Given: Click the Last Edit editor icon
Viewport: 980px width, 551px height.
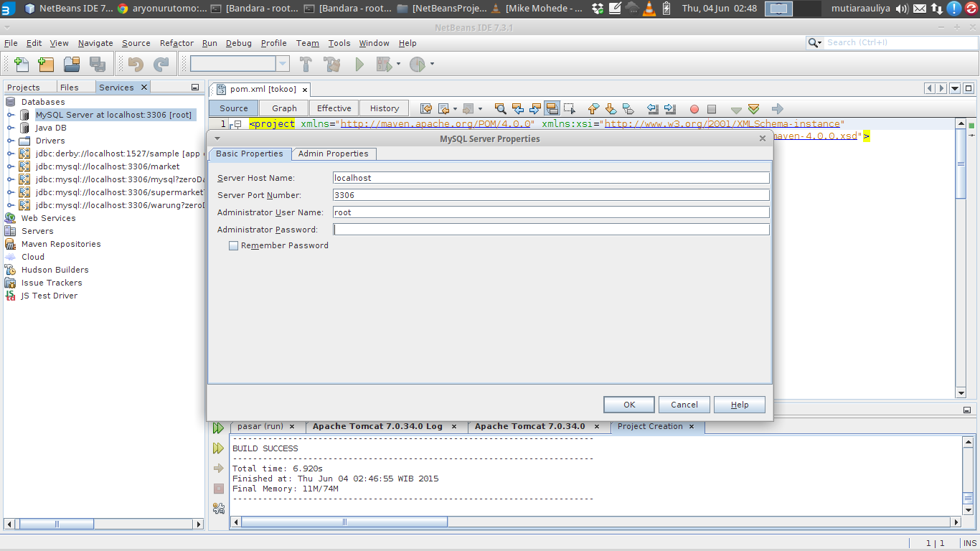Looking at the screenshot, I should (x=426, y=108).
